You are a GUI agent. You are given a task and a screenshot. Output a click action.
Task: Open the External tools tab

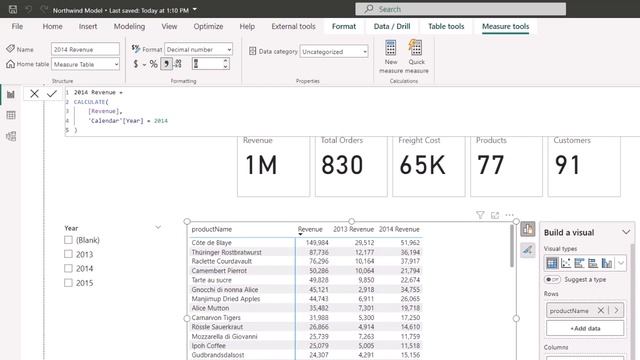tap(293, 26)
